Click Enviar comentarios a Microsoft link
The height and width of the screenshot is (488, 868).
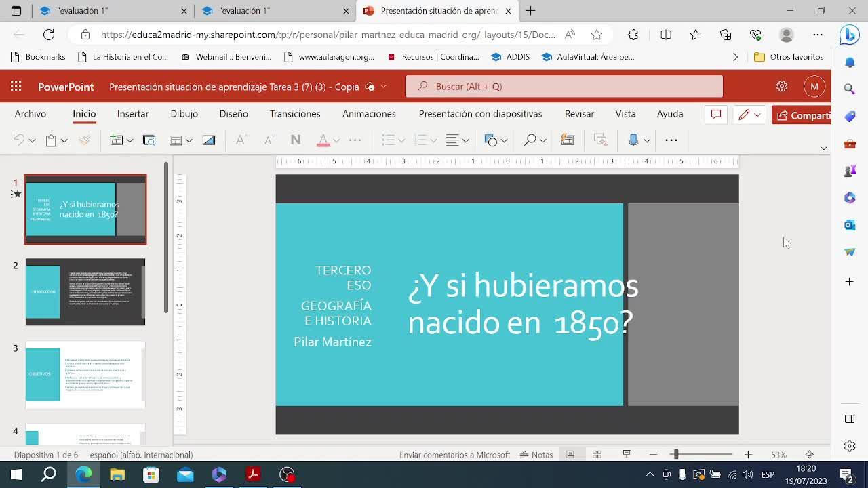454,455
